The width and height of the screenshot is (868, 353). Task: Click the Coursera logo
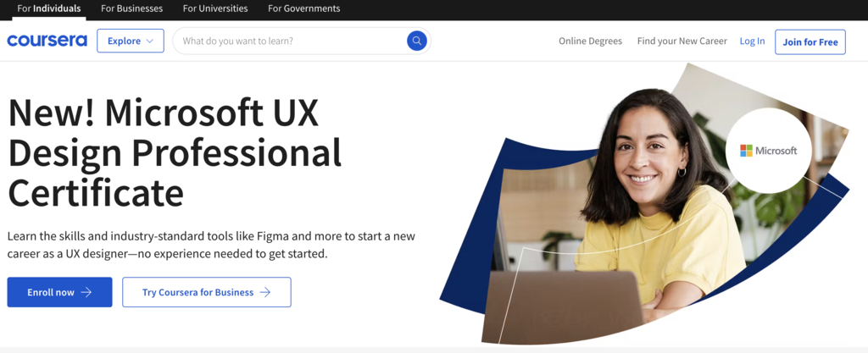tap(47, 41)
